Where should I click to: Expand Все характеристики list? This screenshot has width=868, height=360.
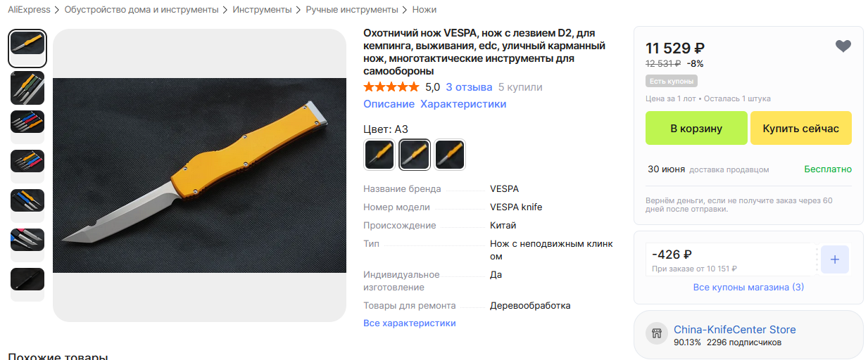coord(410,323)
